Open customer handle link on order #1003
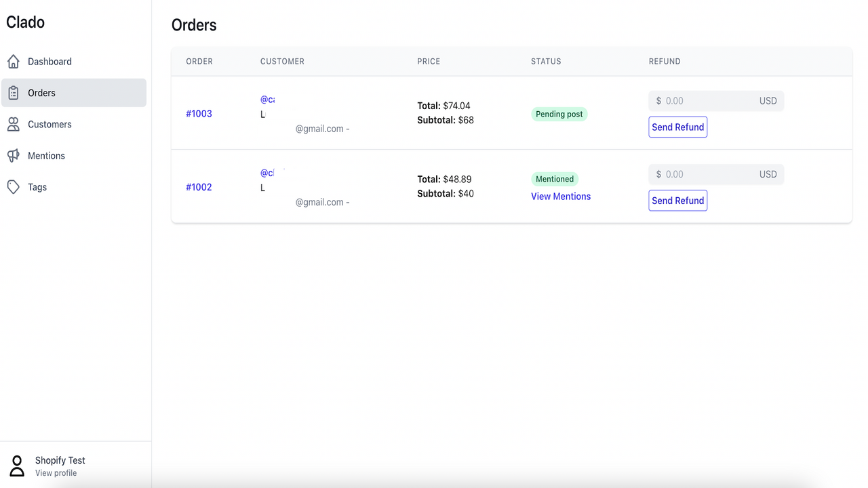 point(267,100)
